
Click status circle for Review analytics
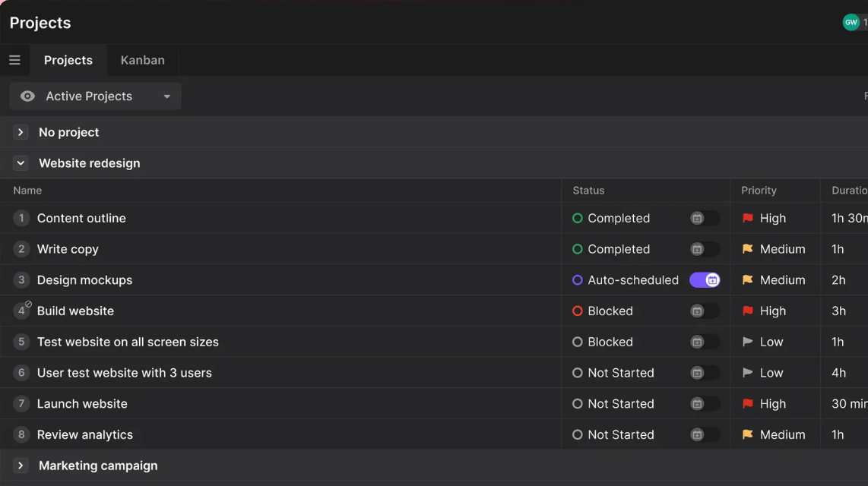pos(578,435)
